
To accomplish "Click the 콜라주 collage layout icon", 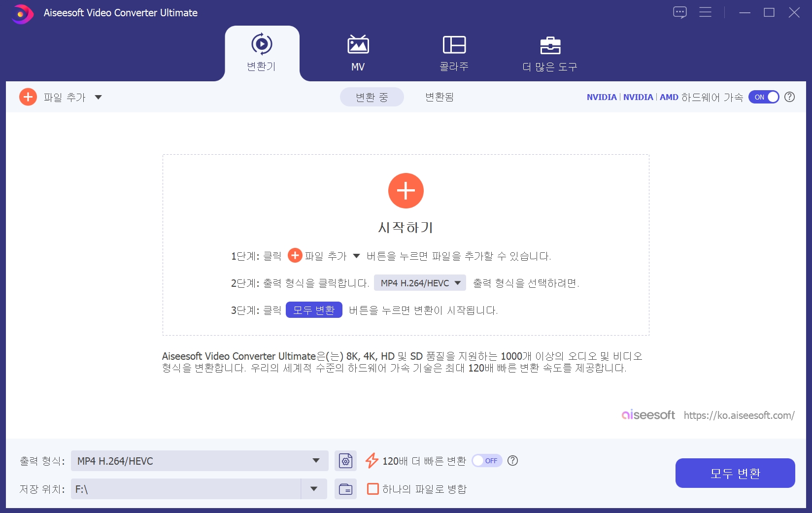I will [x=454, y=44].
